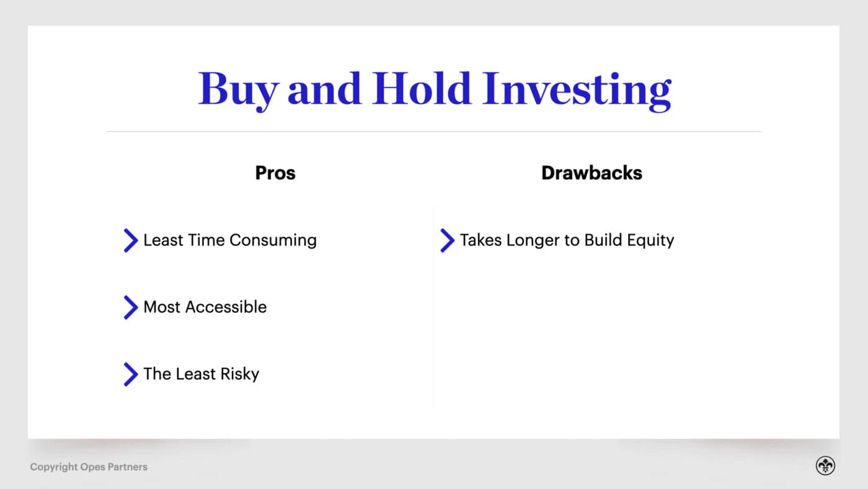The height and width of the screenshot is (489, 868).
Task: Select the 'The Least Risky' text
Action: (201, 374)
